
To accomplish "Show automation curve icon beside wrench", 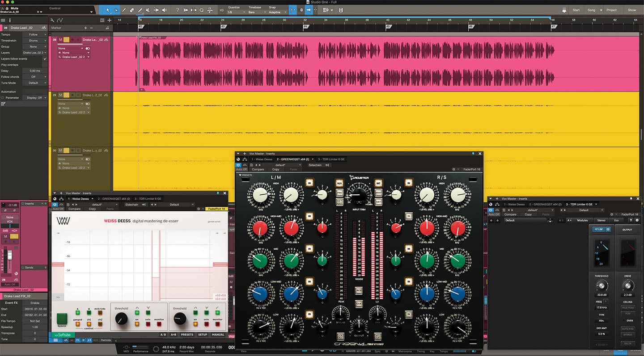I will 60,20.
